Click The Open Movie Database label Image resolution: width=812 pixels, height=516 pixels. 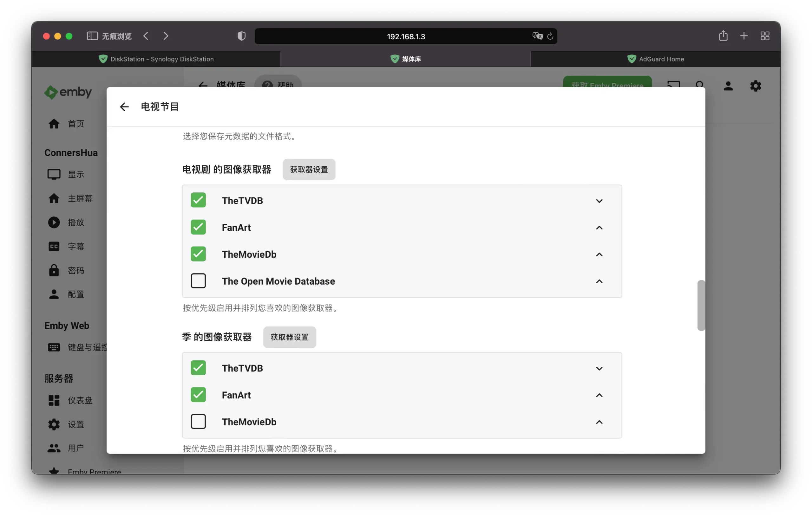click(278, 281)
